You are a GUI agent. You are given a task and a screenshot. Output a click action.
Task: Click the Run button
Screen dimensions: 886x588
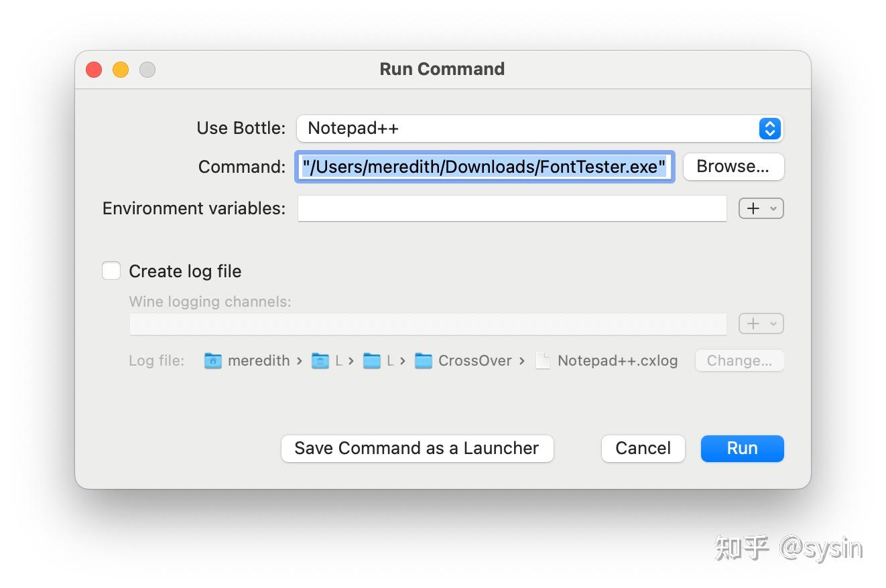pyautogui.click(x=742, y=449)
